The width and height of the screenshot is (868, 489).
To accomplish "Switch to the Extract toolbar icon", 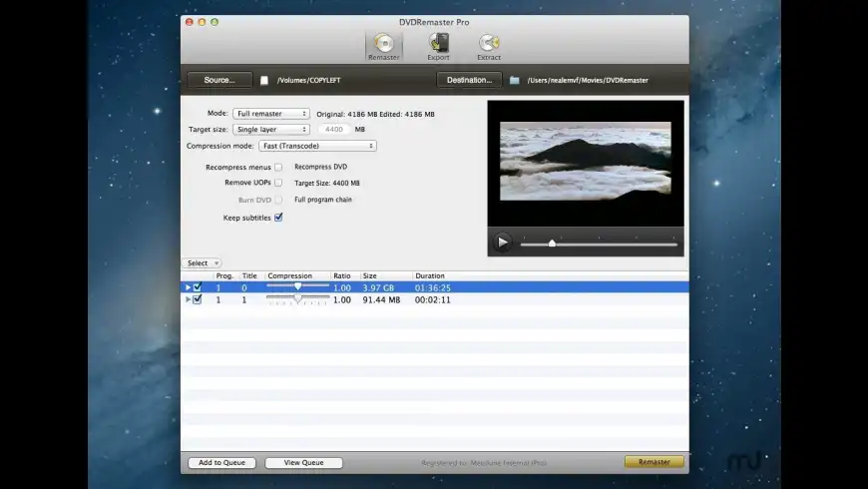I will point(489,46).
